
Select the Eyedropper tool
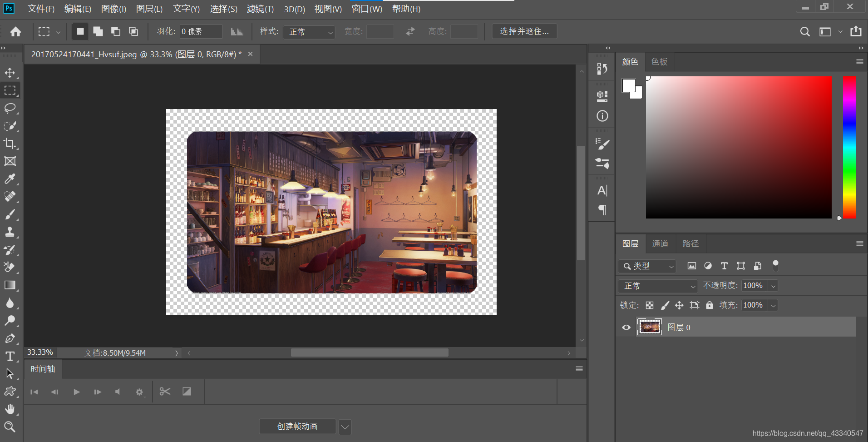click(x=10, y=179)
